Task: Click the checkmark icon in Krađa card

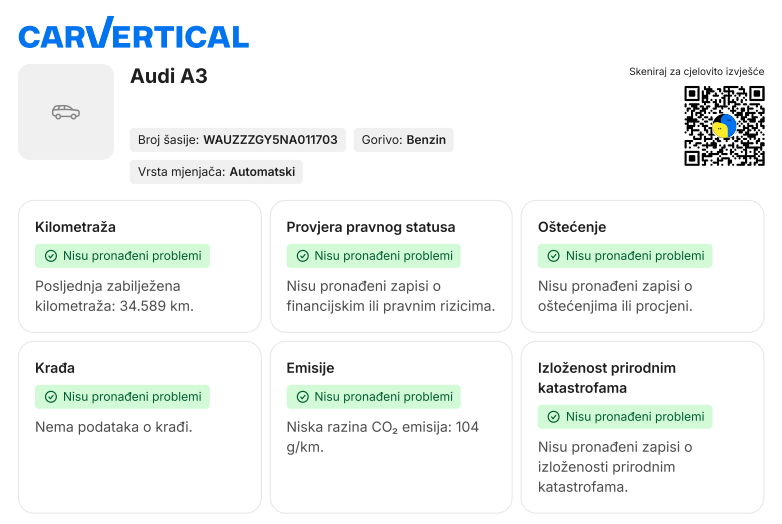Action: pyautogui.click(x=50, y=397)
